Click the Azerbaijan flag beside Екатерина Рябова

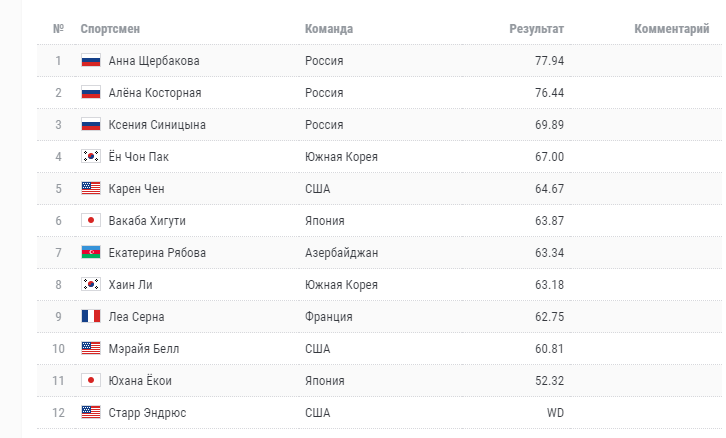click(91, 252)
